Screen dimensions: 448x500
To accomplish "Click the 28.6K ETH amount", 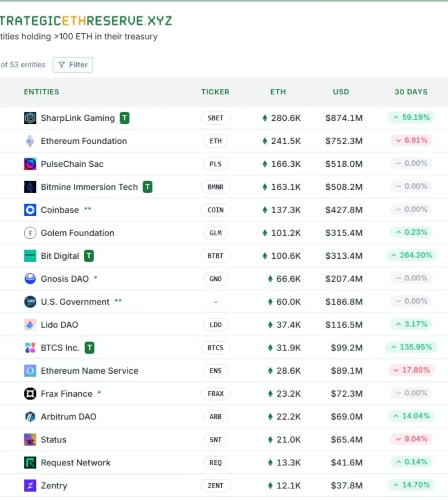I will [288, 371].
